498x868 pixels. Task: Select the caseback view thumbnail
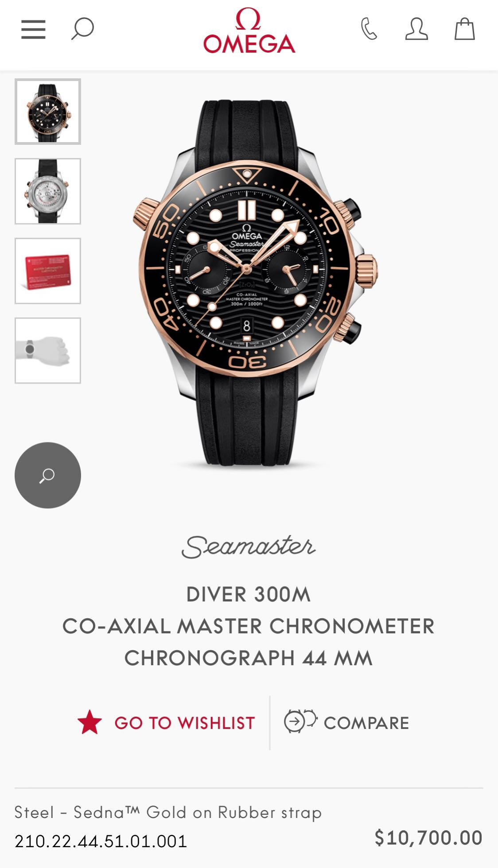tap(48, 191)
